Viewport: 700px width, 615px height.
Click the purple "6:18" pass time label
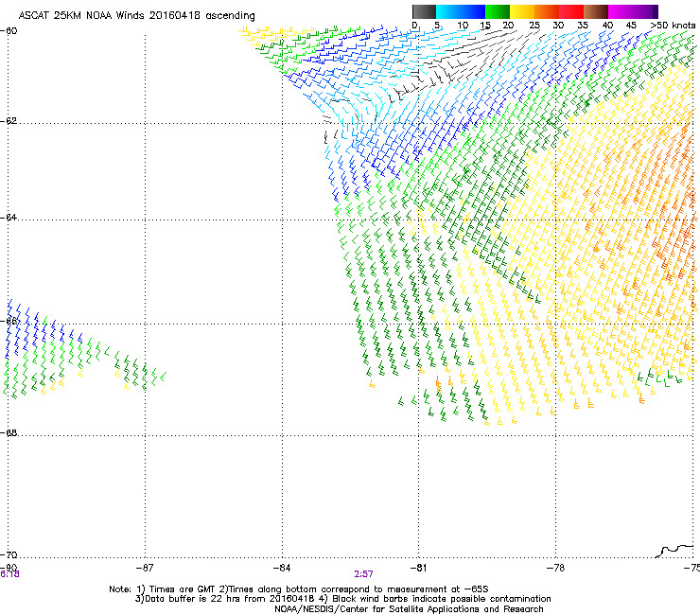pyautogui.click(x=9, y=574)
